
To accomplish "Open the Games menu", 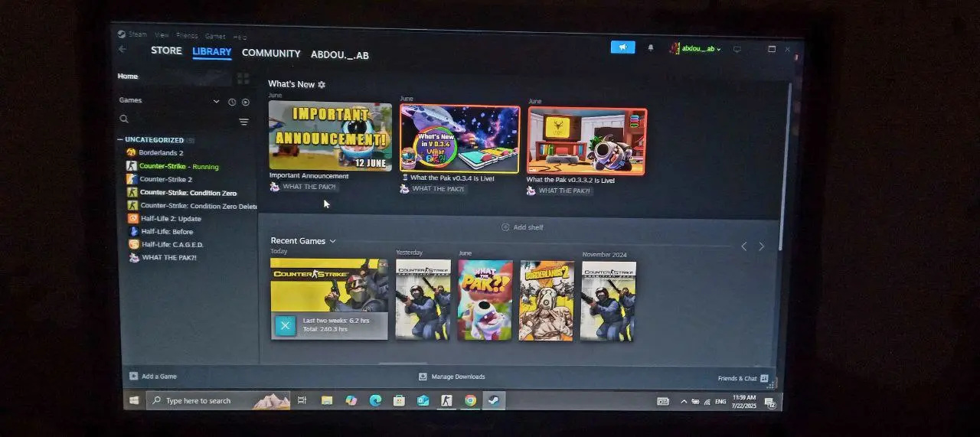I will tap(215, 36).
